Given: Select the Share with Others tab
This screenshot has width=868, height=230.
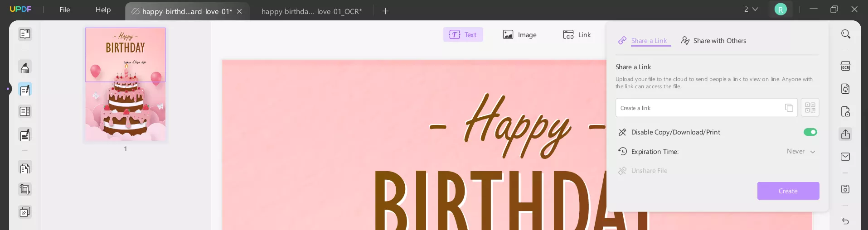Looking at the screenshot, I should point(714,41).
